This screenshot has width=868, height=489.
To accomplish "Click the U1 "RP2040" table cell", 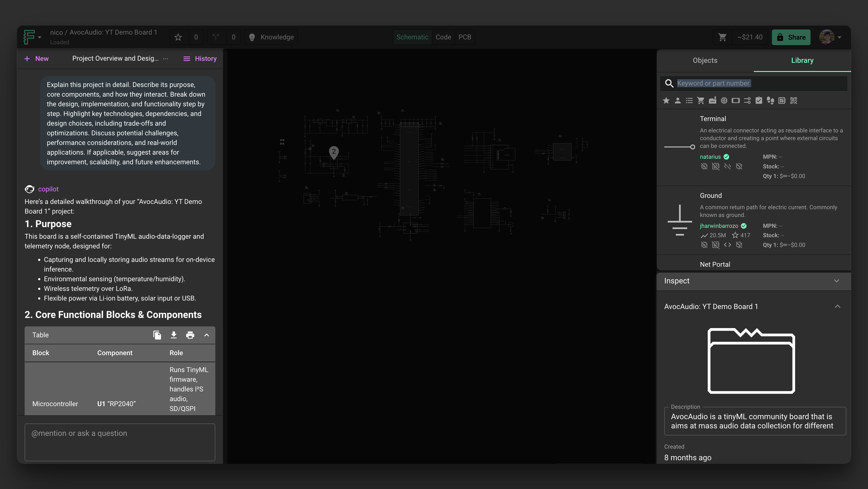I will pos(116,404).
